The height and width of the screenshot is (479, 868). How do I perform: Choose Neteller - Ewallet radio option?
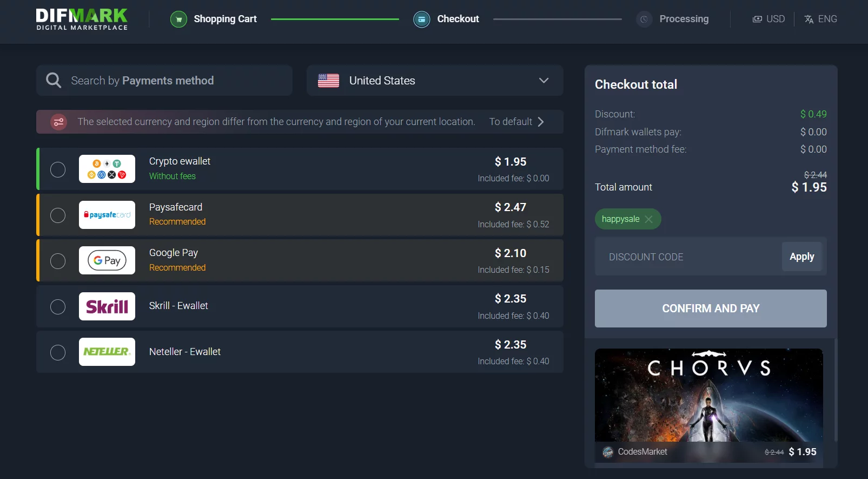pos(58,352)
